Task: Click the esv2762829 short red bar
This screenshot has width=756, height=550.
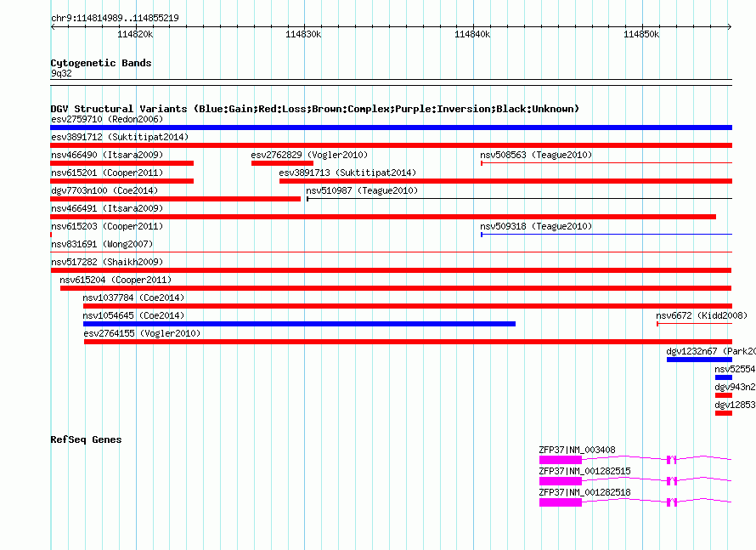Action: (283, 163)
